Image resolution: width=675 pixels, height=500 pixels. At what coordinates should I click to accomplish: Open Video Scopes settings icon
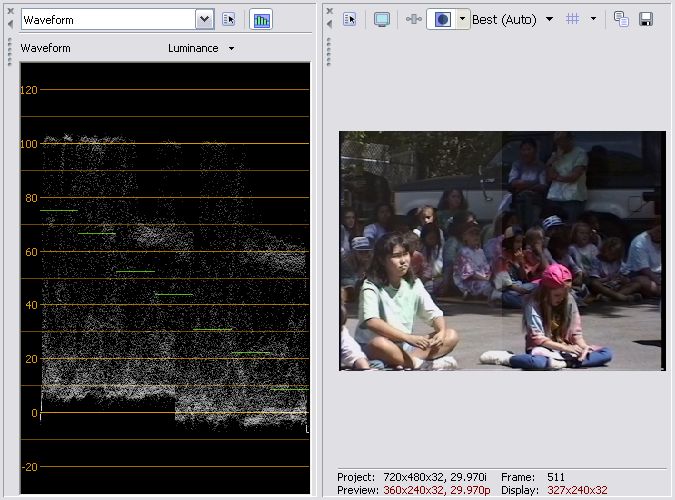coord(229,19)
